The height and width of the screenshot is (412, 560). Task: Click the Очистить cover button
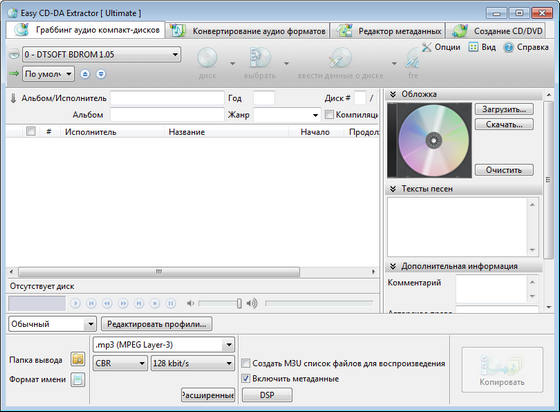[504, 170]
